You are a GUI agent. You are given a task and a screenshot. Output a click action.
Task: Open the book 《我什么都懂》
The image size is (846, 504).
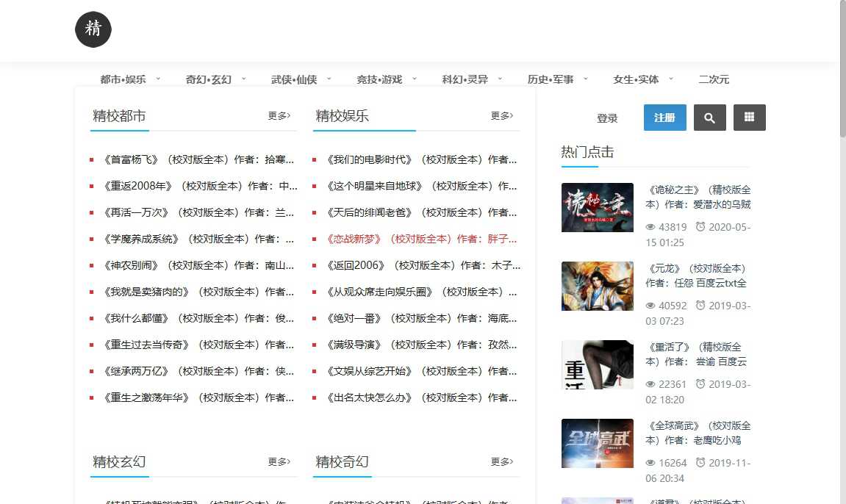click(x=198, y=318)
